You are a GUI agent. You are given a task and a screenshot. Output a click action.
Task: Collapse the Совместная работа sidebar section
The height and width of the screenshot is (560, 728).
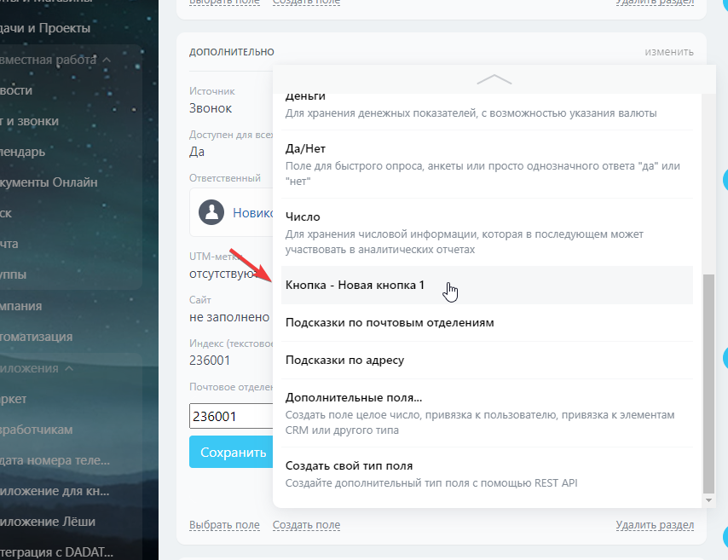[x=107, y=60]
